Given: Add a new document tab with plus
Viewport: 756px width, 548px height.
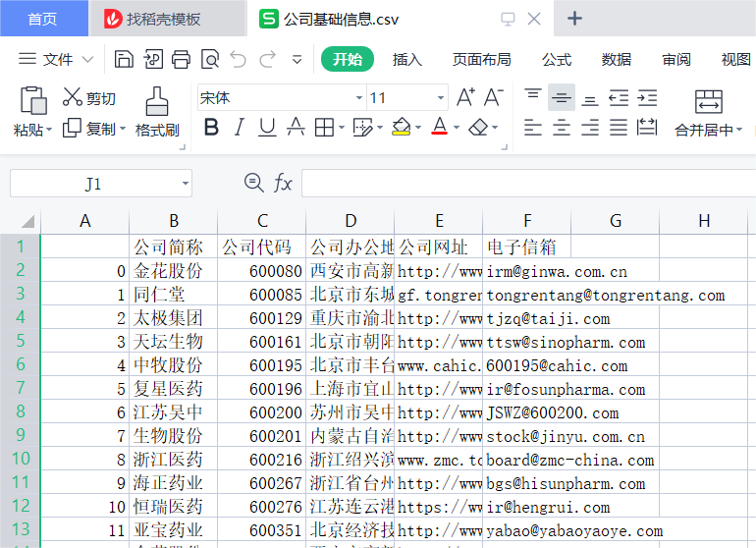Looking at the screenshot, I should (x=574, y=19).
